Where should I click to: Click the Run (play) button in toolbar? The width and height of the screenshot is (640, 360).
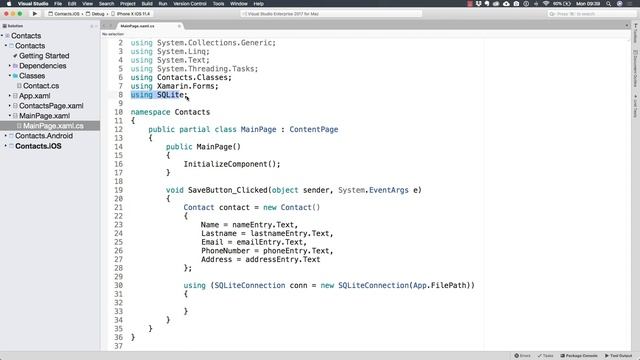35,13
